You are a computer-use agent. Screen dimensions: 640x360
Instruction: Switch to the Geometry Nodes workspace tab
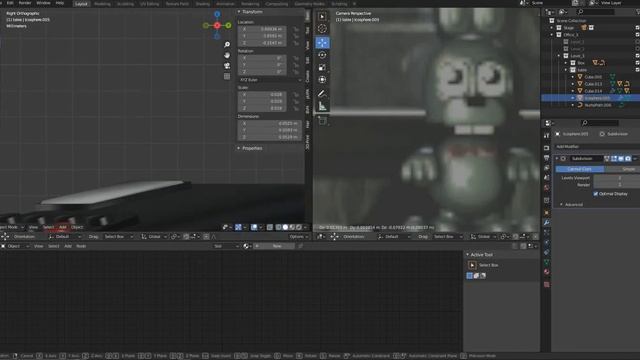coord(309,4)
